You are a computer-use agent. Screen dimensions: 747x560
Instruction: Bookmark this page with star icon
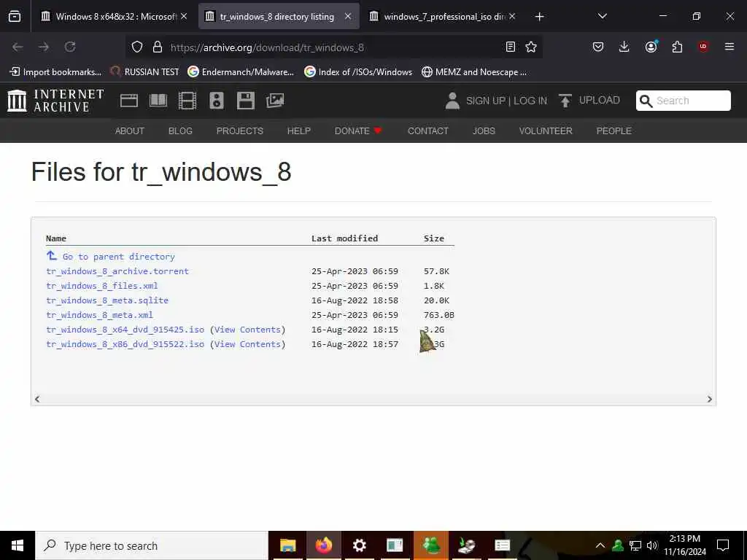click(531, 47)
